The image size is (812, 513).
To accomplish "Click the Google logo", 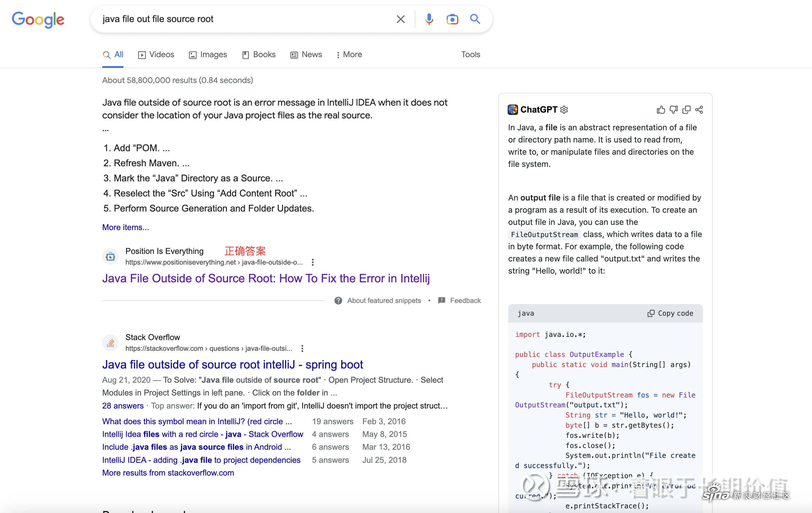I will (x=38, y=19).
